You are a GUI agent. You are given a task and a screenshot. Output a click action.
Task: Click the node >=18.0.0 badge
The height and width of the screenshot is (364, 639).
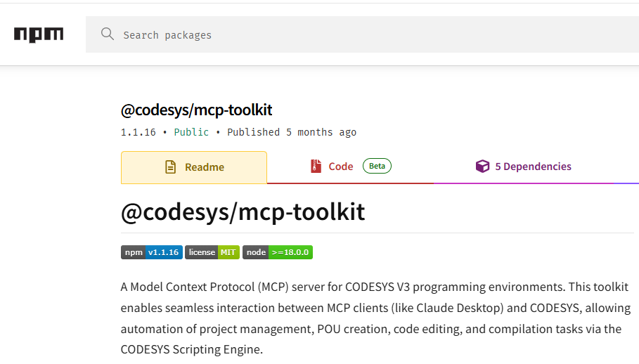pos(278,252)
